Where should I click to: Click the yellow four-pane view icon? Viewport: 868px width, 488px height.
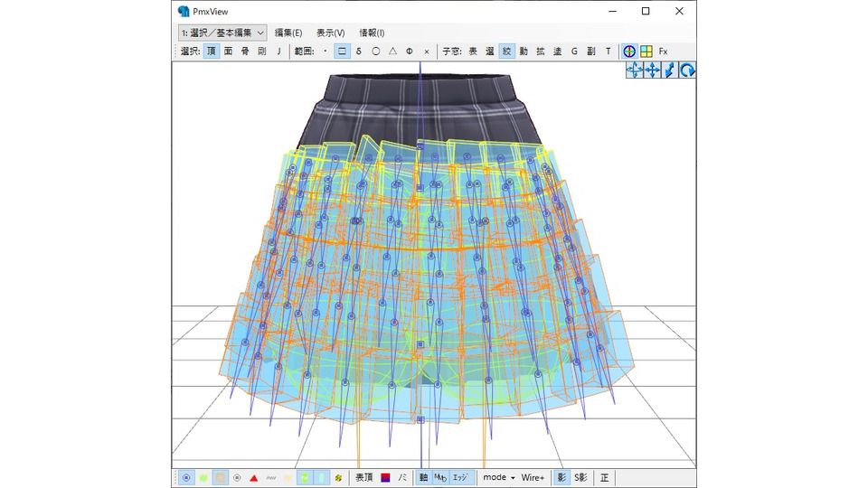[x=646, y=52]
